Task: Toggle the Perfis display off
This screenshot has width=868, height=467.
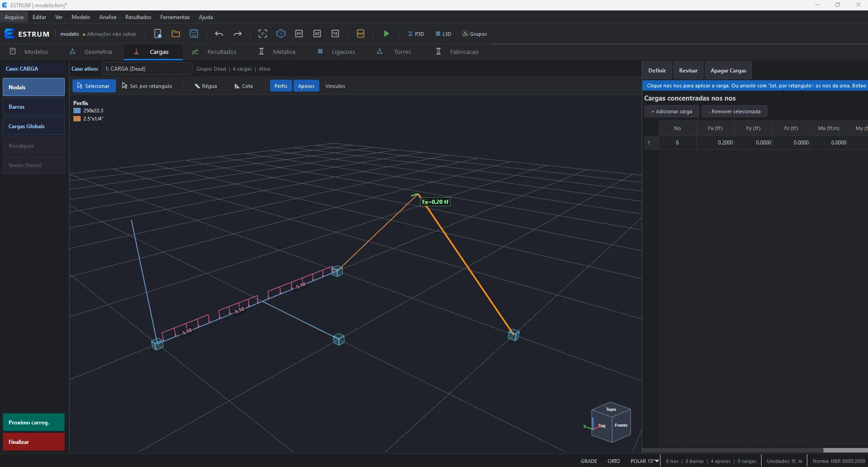Action: [x=281, y=86]
